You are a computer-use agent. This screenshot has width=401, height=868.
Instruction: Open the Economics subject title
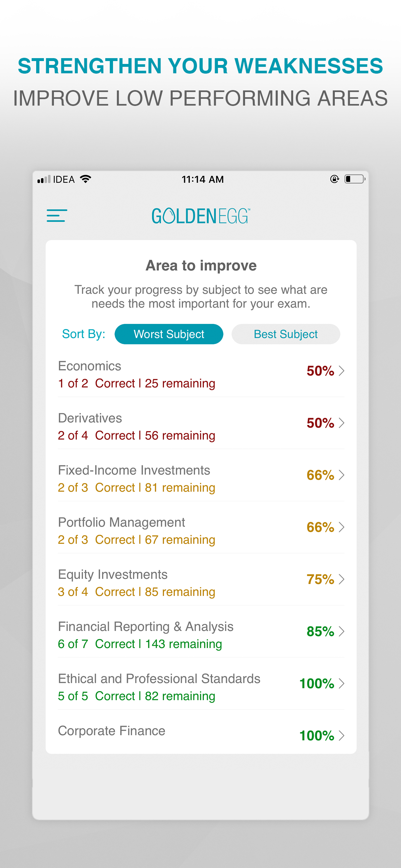click(90, 366)
